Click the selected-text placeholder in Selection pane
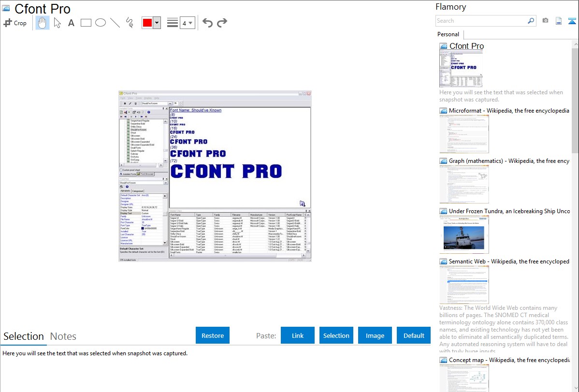 click(95, 353)
